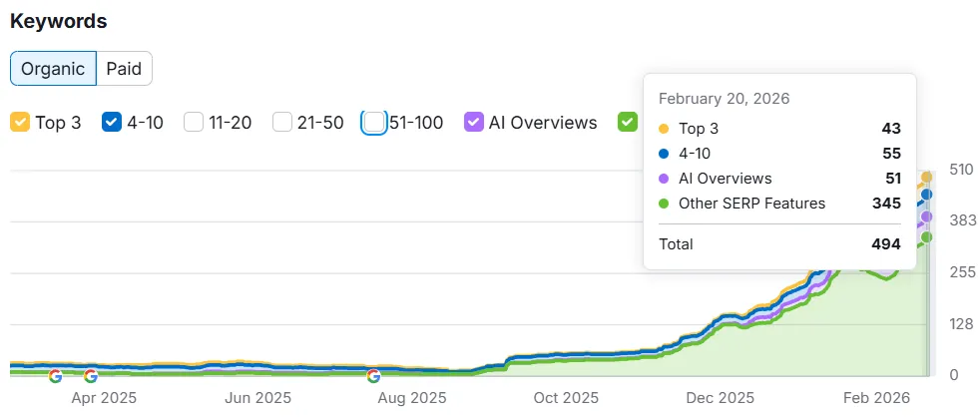
Task: Toggle off the AI Overviews checkbox
Action: pyautogui.click(x=474, y=123)
